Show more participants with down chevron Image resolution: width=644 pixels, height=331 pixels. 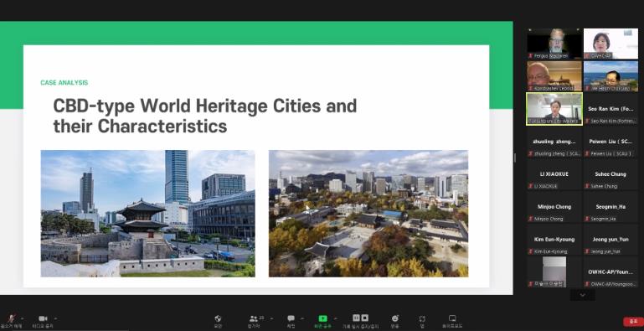(x=582, y=295)
